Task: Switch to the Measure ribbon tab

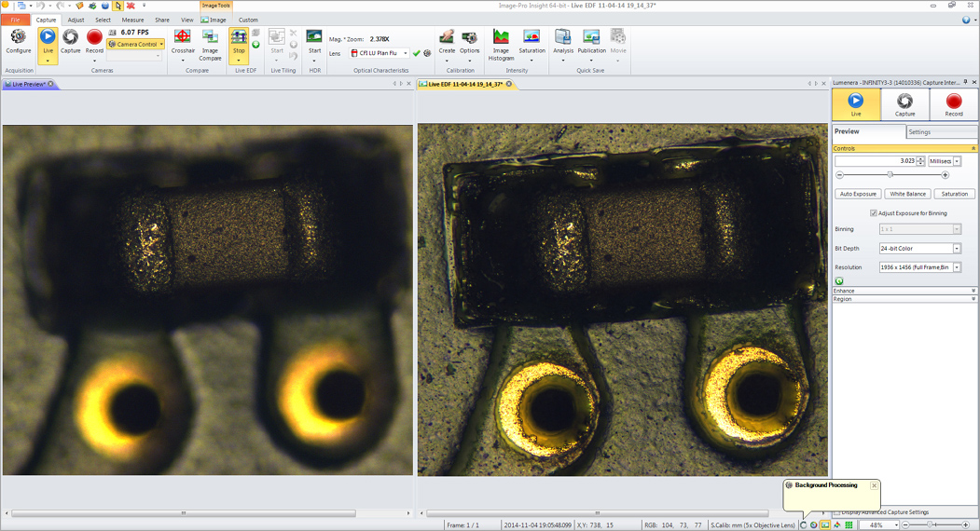Action: (132, 20)
